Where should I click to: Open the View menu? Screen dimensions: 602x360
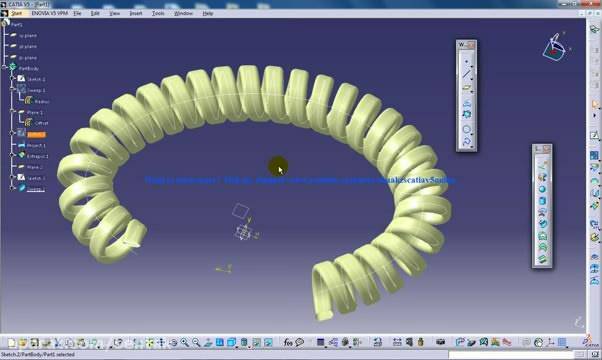click(x=114, y=13)
